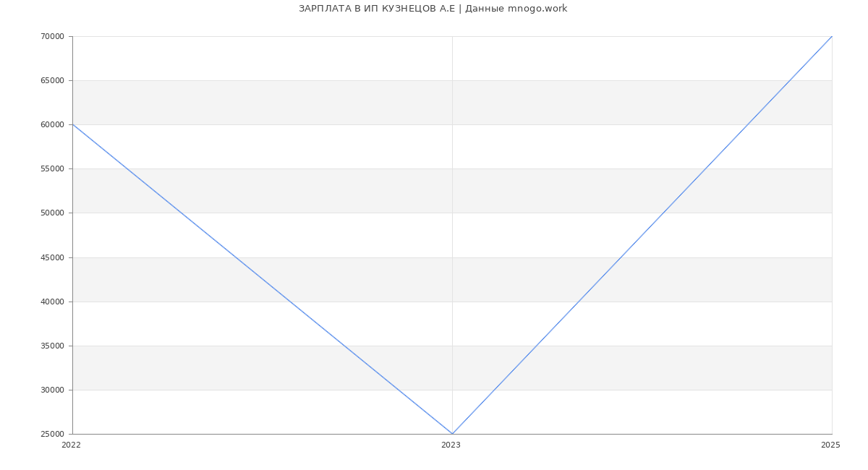
Task: Click the 2025 x-axis label
Action: tap(830, 445)
